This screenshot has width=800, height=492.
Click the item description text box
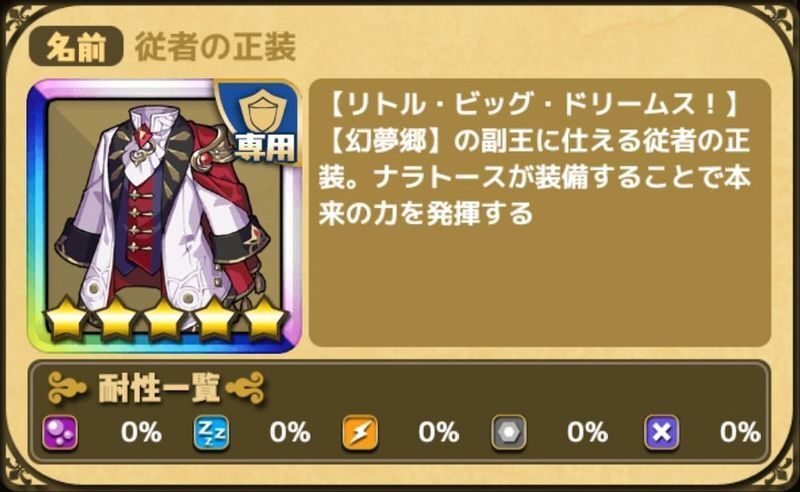539,213
